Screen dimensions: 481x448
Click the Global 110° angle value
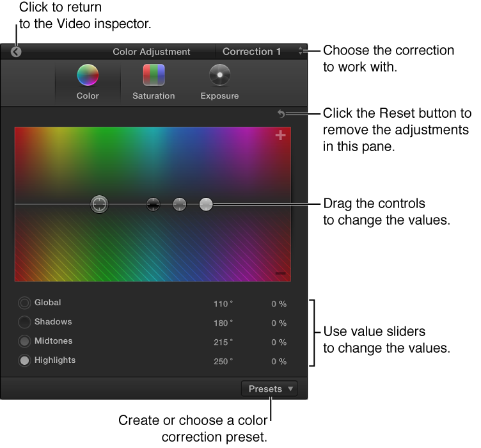tap(223, 304)
